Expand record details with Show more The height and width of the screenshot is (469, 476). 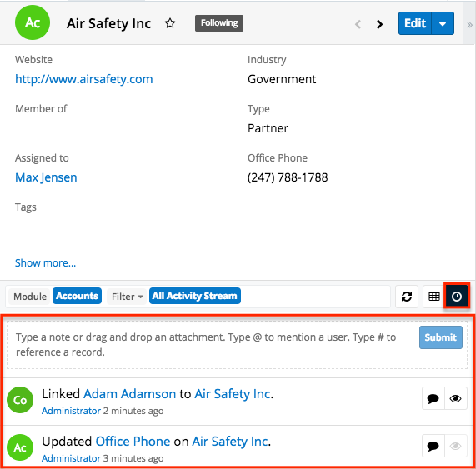(x=45, y=262)
